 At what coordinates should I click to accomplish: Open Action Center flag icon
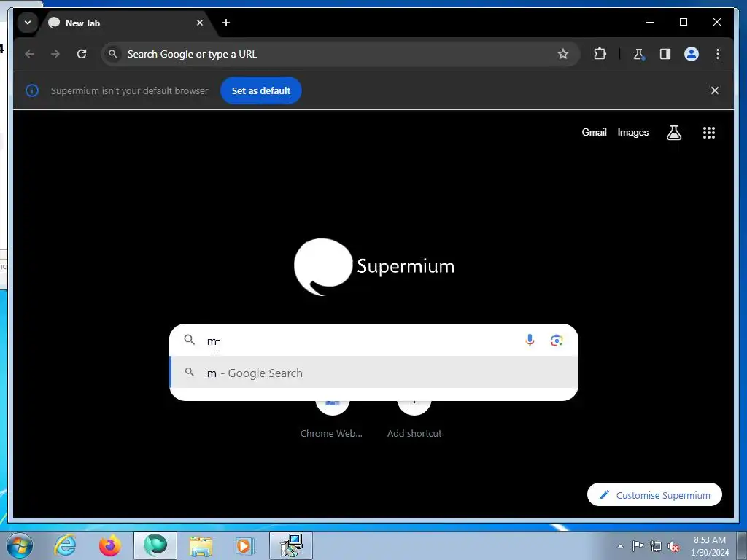point(638,546)
